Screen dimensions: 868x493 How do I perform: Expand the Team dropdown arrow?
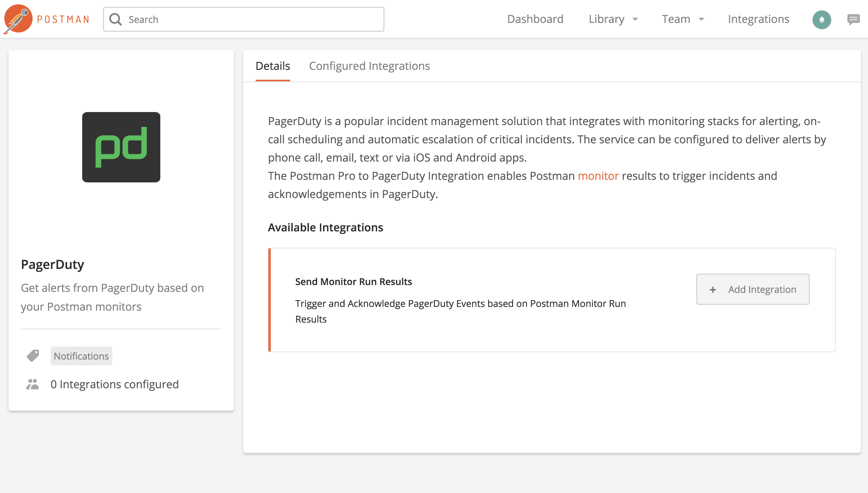[x=701, y=19]
